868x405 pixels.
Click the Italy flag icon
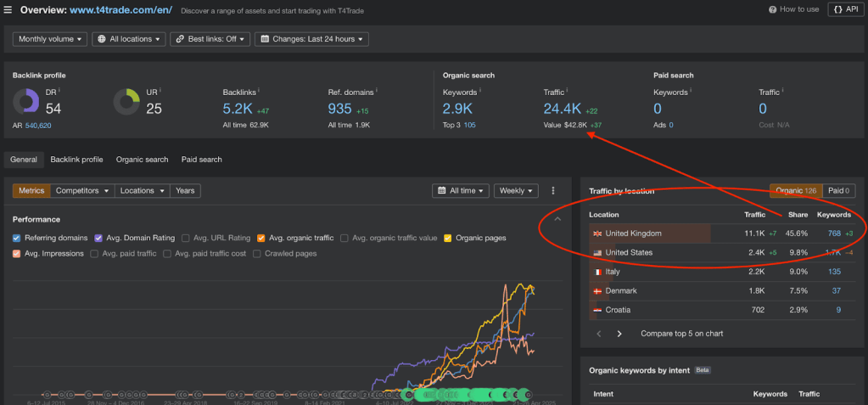597,272
